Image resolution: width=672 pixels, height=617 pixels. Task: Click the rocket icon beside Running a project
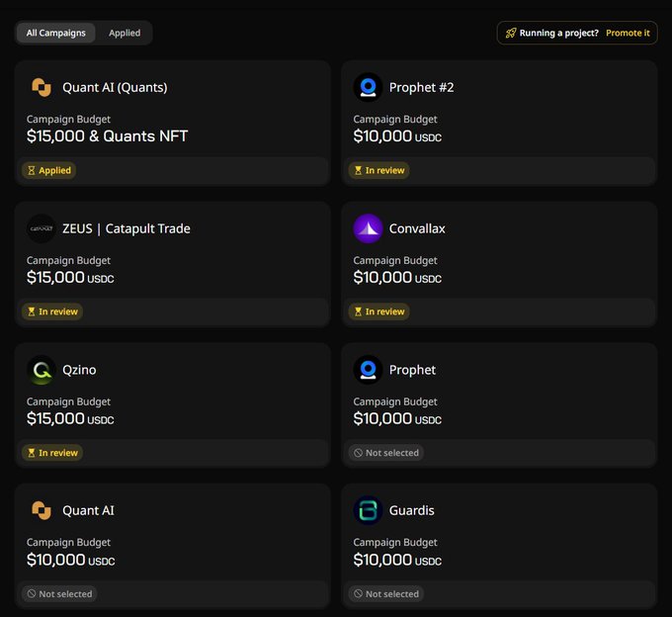point(511,33)
